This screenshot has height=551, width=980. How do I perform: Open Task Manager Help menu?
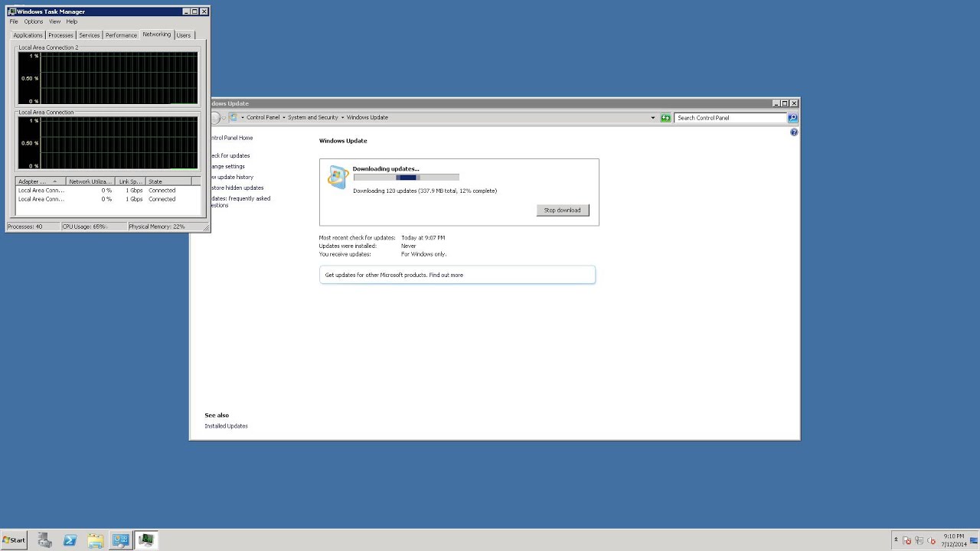(x=72, y=21)
